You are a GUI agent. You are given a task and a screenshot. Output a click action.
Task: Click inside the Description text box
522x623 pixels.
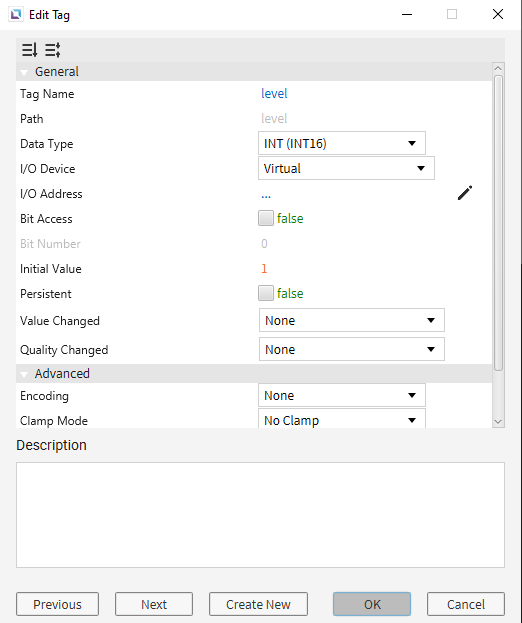tap(260, 515)
